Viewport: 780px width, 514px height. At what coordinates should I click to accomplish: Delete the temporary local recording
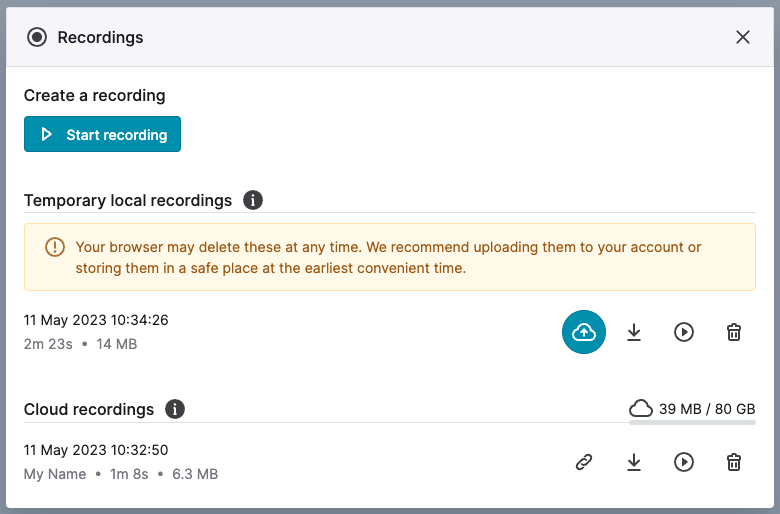click(734, 332)
